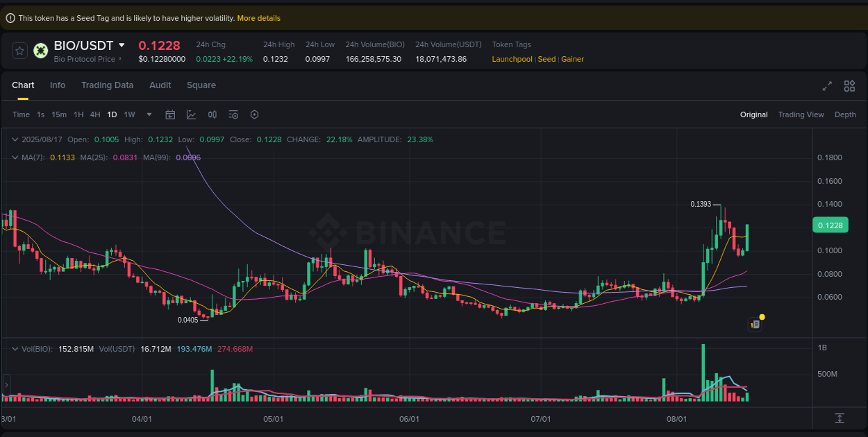Switch to the Trading Data tab
Viewport: 868px width, 437px height.
coord(108,85)
